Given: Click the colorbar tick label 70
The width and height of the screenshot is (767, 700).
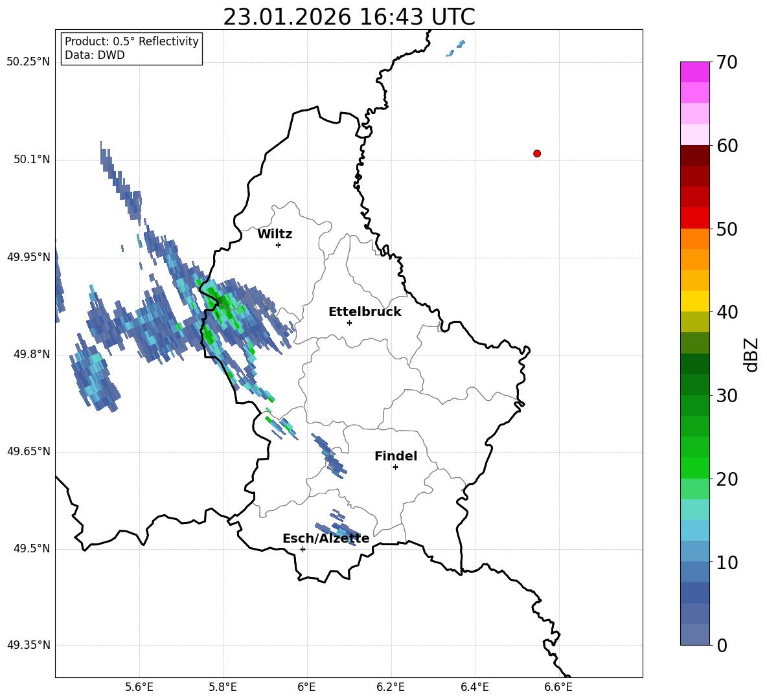Looking at the screenshot, I should point(727,62).
